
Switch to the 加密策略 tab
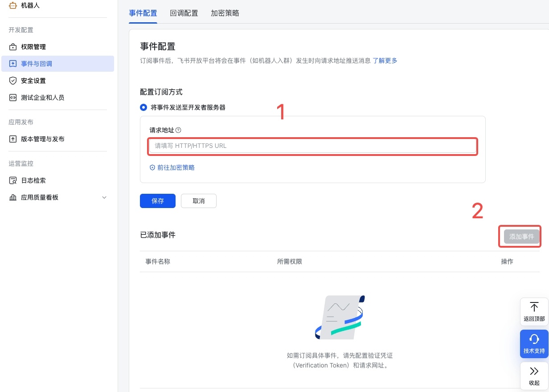coord(225,13)
